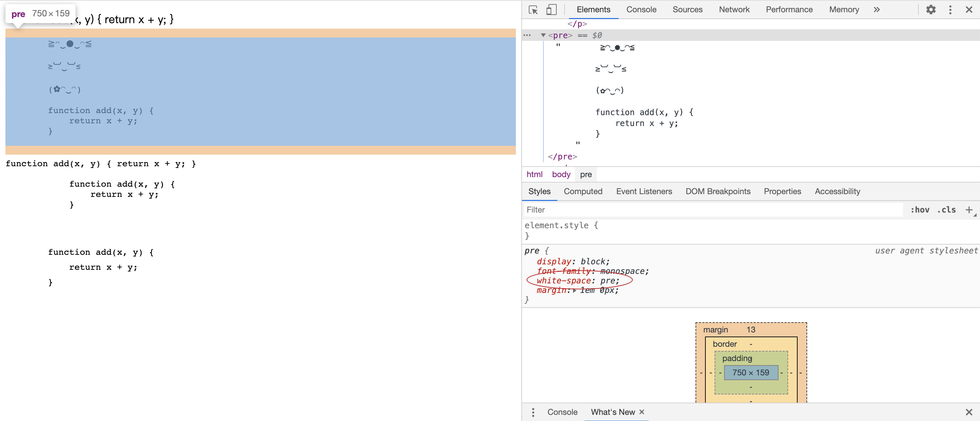Viewport: 980px width, 421px height.
Task: Expand the margin shorthand property
Action: point(574,291)
